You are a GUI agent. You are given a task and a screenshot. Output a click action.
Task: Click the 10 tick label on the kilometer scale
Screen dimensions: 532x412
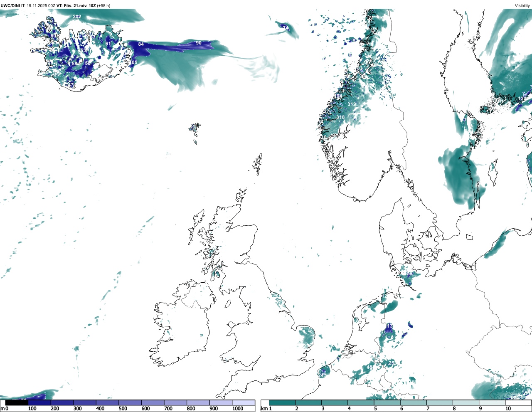[x=508, y=409]
